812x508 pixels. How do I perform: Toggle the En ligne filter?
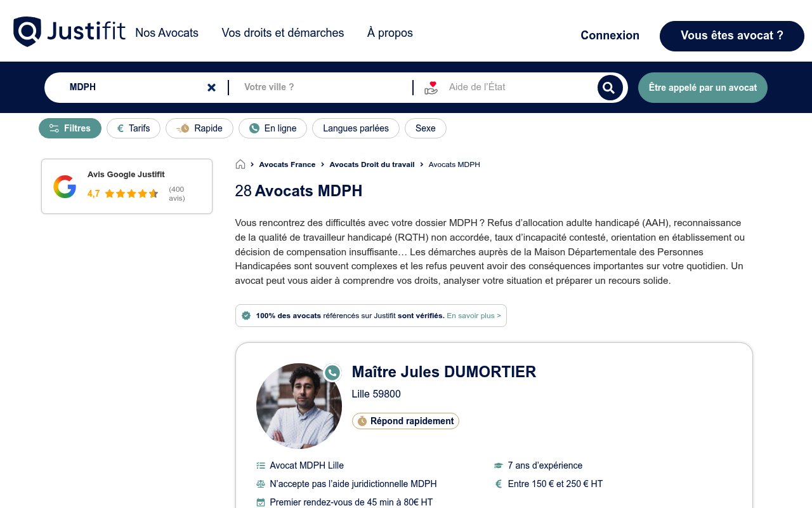click(x=273, y=128)
